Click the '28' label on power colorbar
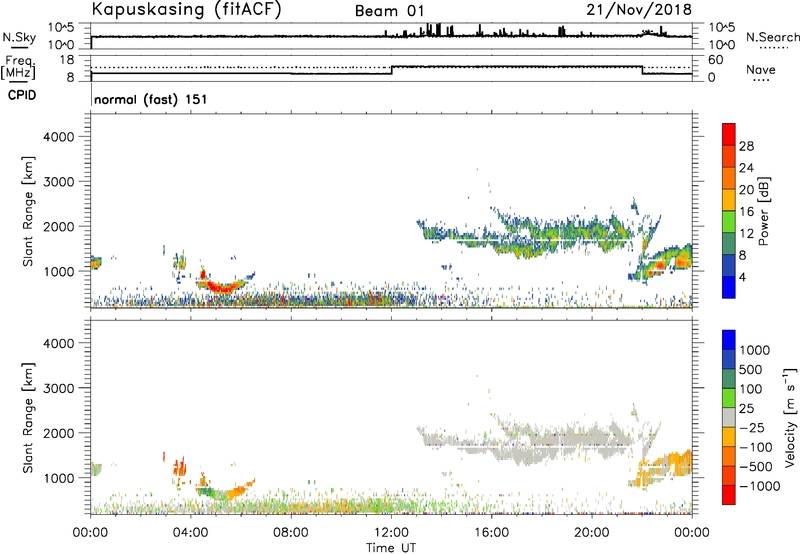 [746, 146]
